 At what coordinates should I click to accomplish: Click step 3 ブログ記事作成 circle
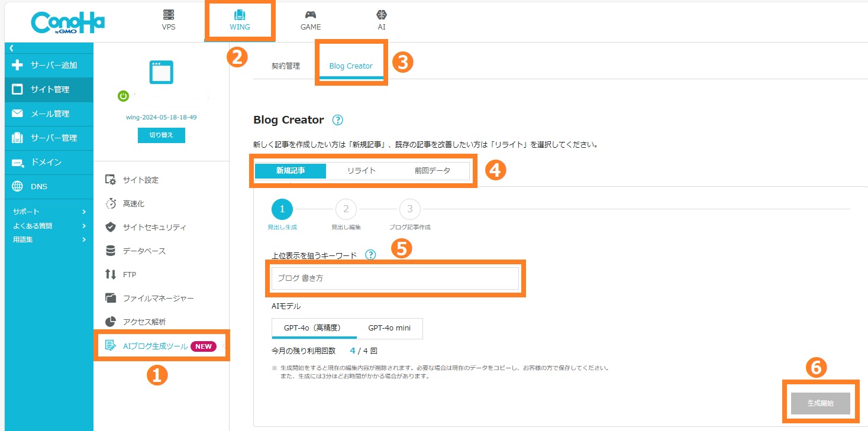410,209
